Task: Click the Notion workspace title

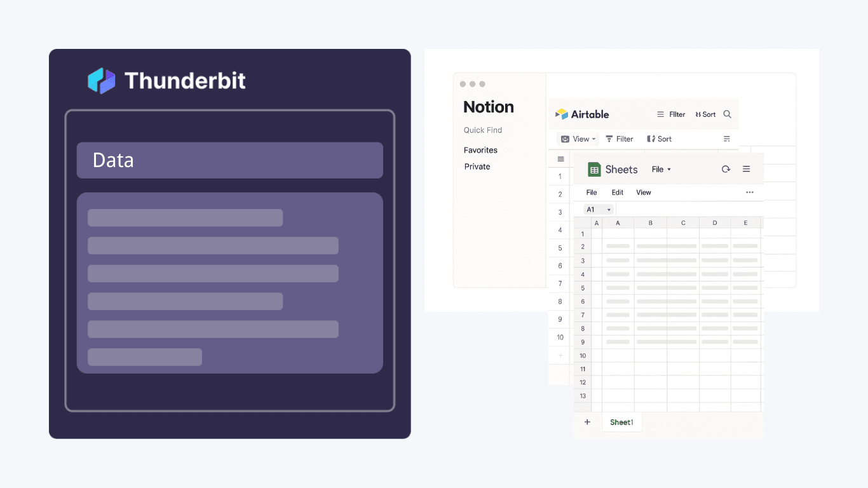Action: tap(489, 107)
